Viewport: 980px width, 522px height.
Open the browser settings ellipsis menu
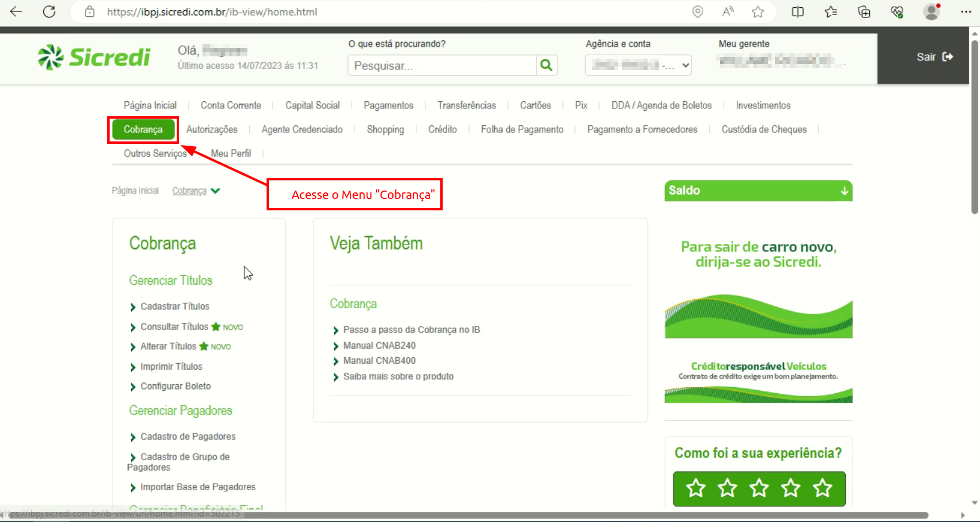pyautogui.click(x=966, y=11)
